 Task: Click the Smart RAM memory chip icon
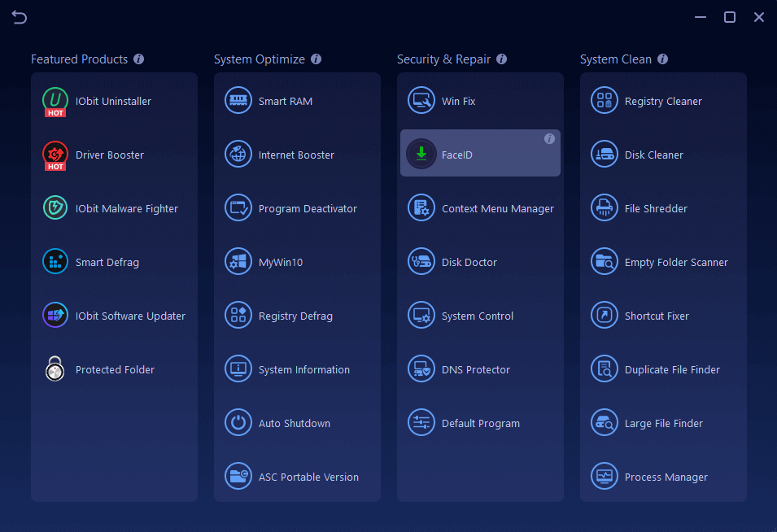[238, 101]
